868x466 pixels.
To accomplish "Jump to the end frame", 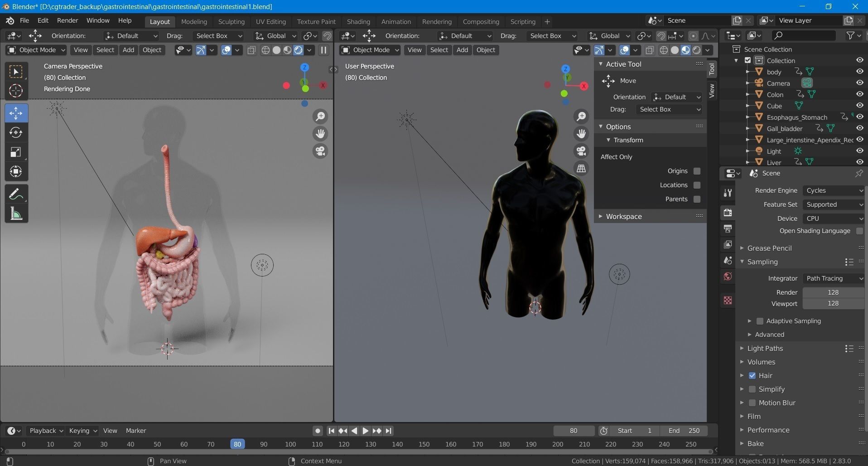I will point(388,431).
